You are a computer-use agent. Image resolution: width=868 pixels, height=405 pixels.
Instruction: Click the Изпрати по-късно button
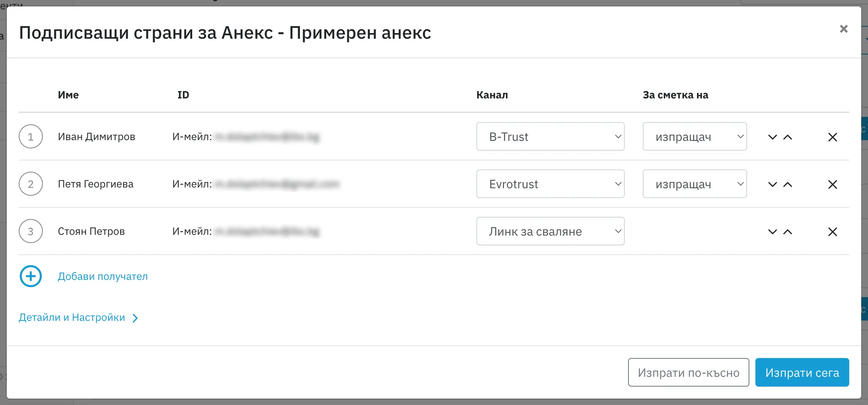tap(689, 372)
